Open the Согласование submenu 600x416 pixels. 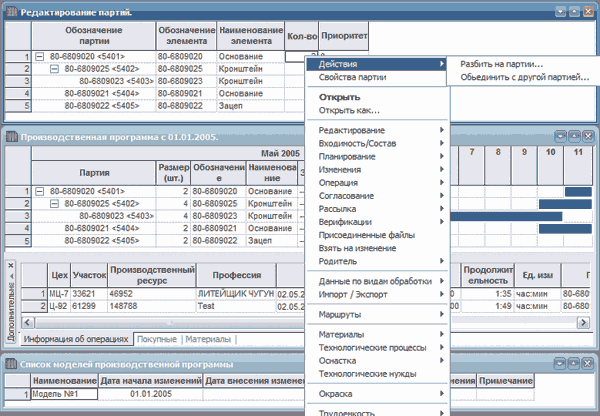tap(377, 196)
